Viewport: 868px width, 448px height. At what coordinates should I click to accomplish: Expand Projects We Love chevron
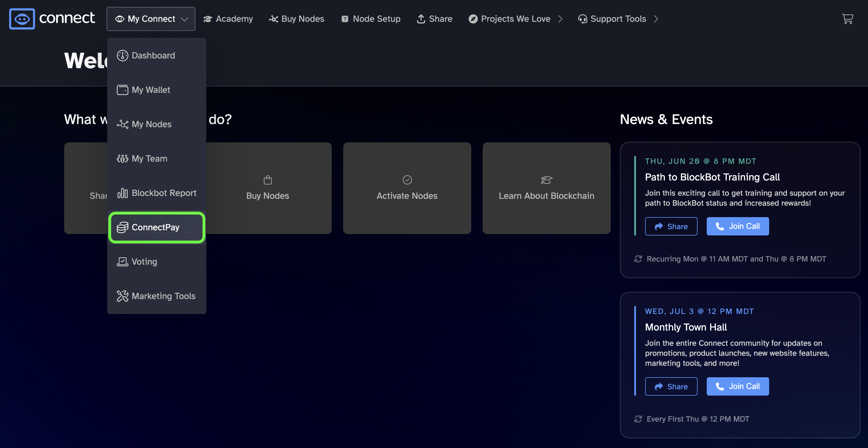coord(560,19)
